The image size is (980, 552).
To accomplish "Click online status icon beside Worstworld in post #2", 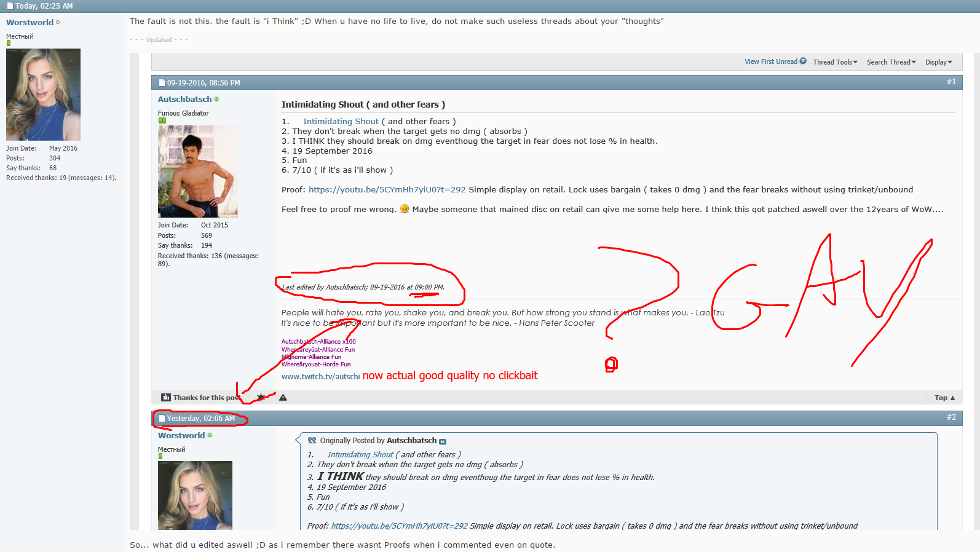I will pos(210,435).
